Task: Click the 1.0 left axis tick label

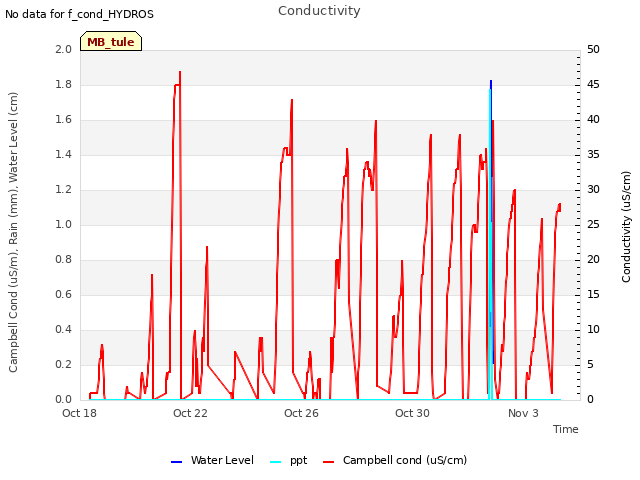Action: (63, 224)
